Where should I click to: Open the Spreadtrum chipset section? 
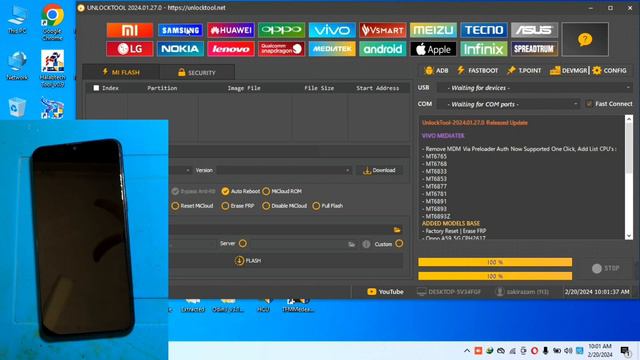tap(534, 49)
